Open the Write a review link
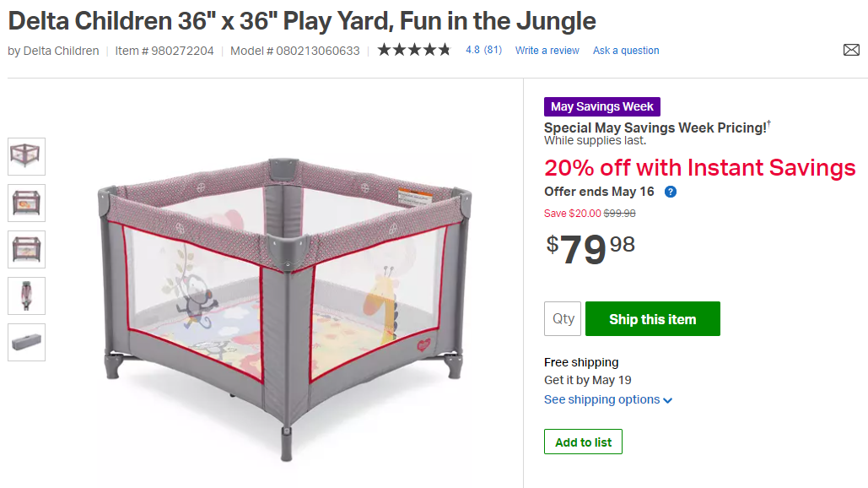The width and height of the screenshot is (868, 488). click(547, 51)
